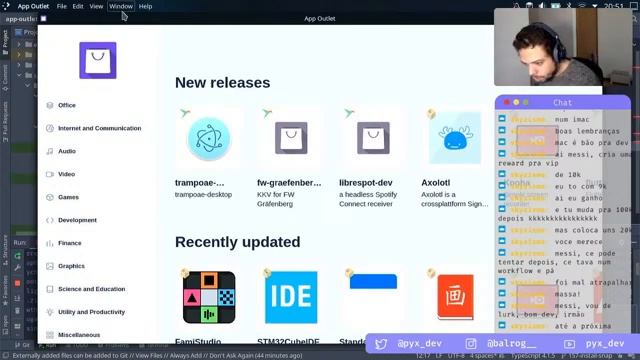Expand third folder in IDE project tree
Screen dimensions: 640x360
[x=19, y=65]
